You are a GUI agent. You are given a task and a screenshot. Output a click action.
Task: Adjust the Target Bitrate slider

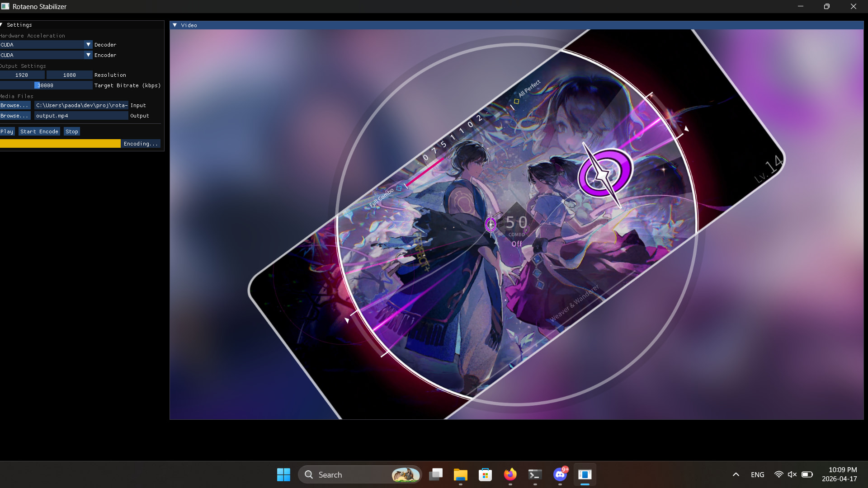coord(46,85)
